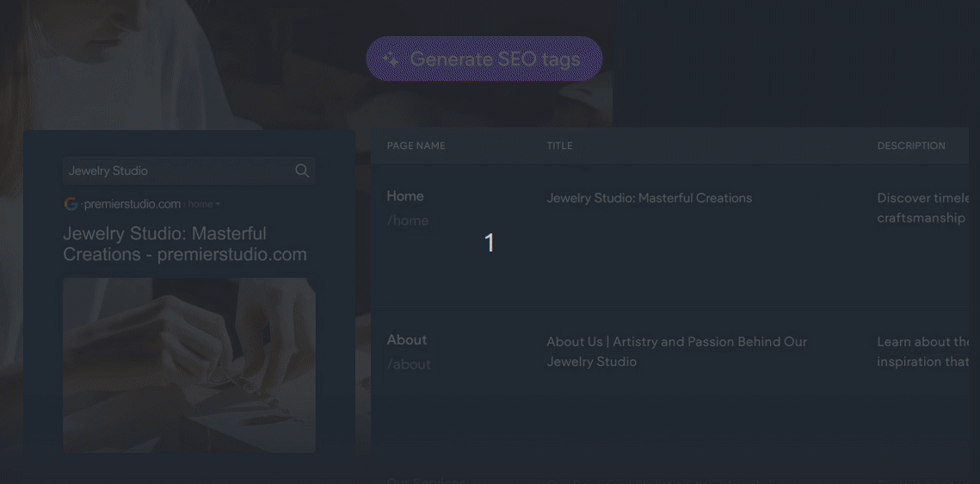Open the Jewelry Studio: Masterful Creations result title
The height and width of the screenshot is (484, 980).
(x=185, y=244)
